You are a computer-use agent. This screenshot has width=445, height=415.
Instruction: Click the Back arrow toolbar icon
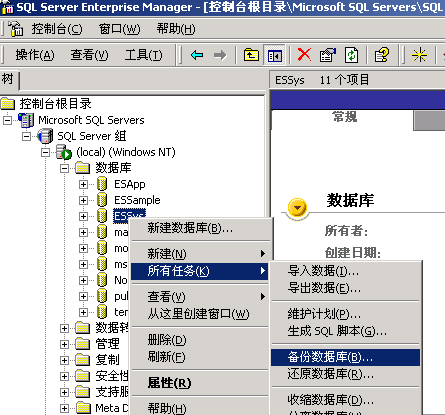coord(197,55)
